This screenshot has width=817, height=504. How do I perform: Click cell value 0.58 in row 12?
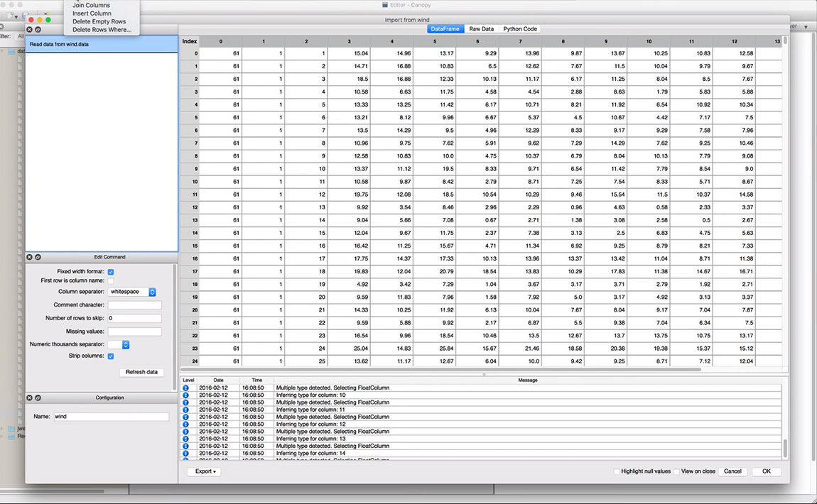649,207
